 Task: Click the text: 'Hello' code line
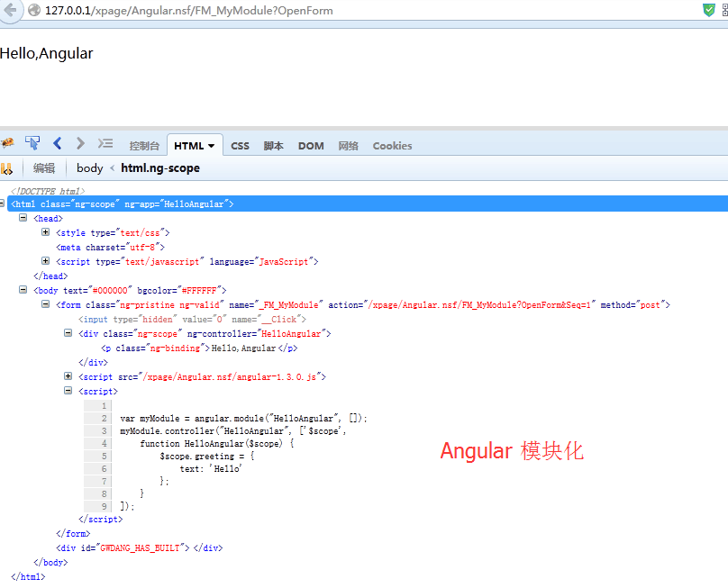[211, 469]
